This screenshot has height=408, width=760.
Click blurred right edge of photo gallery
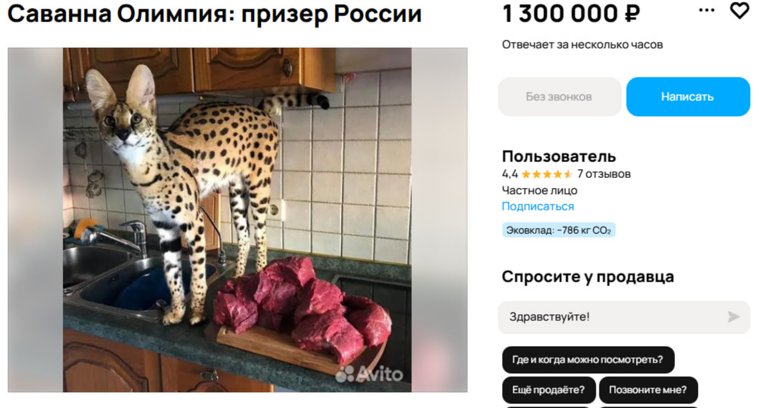[440, 220]
